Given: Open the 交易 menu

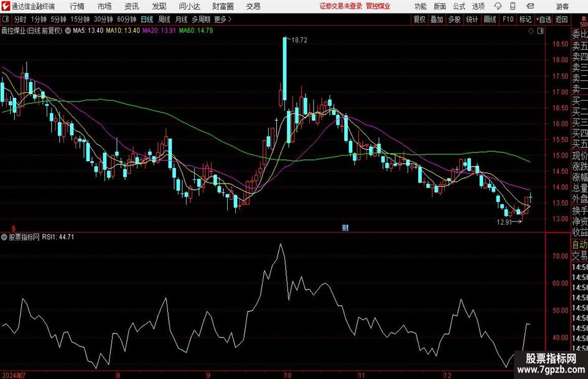Looking at the screenshot, I should point(253,6).
